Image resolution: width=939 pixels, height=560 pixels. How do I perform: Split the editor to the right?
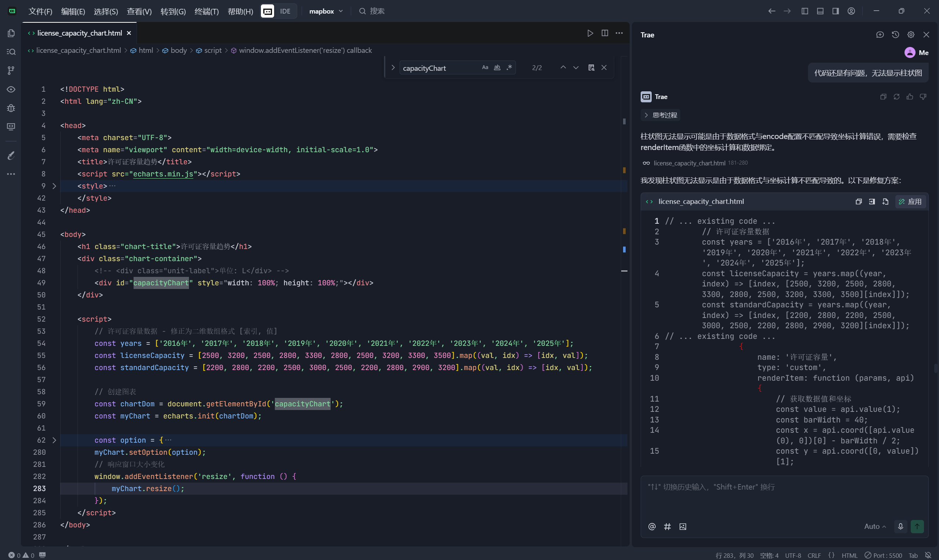click(604, 33)
